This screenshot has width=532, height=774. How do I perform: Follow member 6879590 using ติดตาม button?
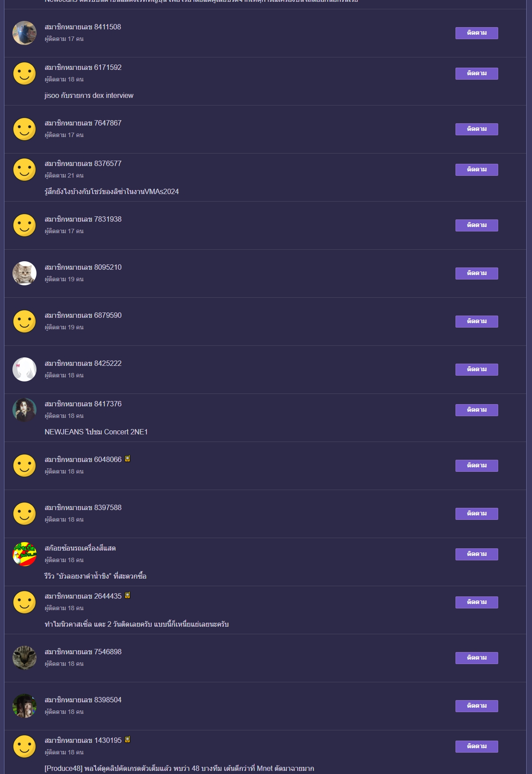(x=476, y=321)
